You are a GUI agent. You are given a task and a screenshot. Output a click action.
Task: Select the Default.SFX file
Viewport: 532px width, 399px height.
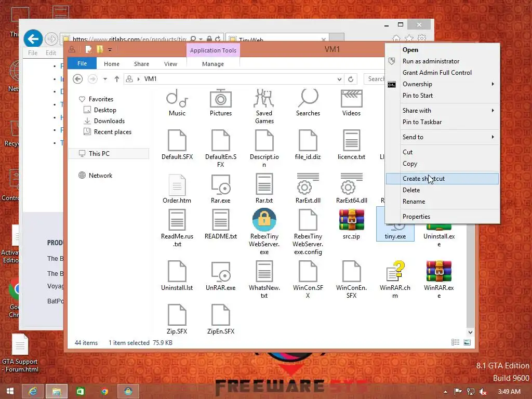(x=177, y=145)
